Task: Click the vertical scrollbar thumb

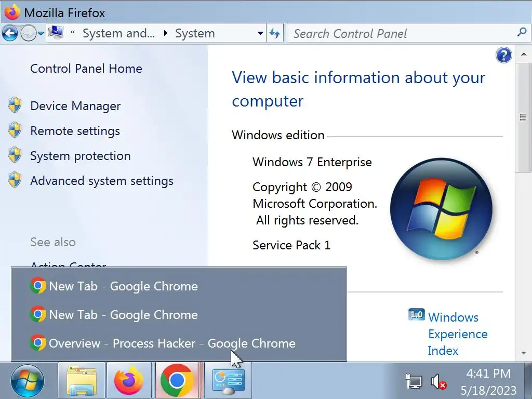Action: tap(523, 117)
